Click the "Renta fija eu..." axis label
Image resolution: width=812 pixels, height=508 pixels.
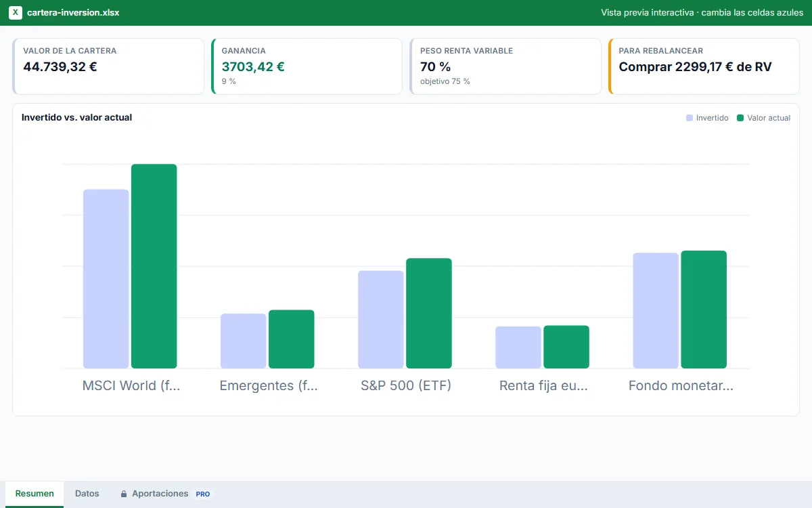tap(543, 386)
